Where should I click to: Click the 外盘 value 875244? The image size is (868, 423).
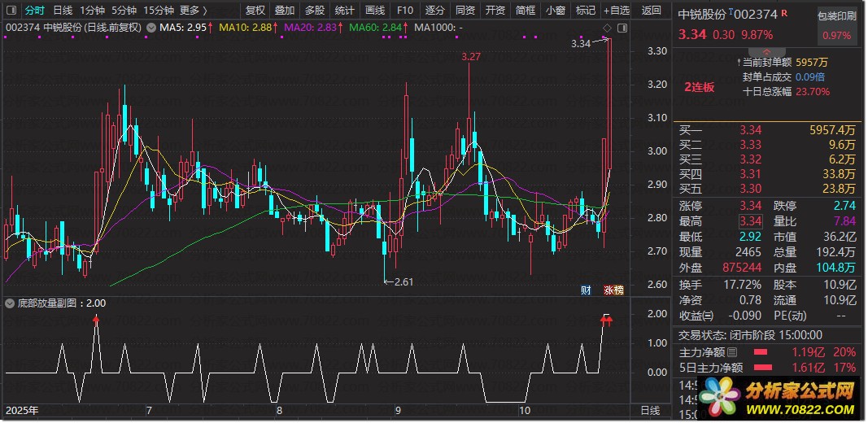click(743, 268)
